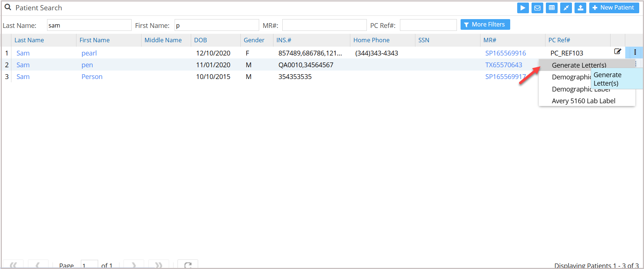Click the refresh icon in the pager
The height and width of the screenshot is (269, 644).
(188, 265)
